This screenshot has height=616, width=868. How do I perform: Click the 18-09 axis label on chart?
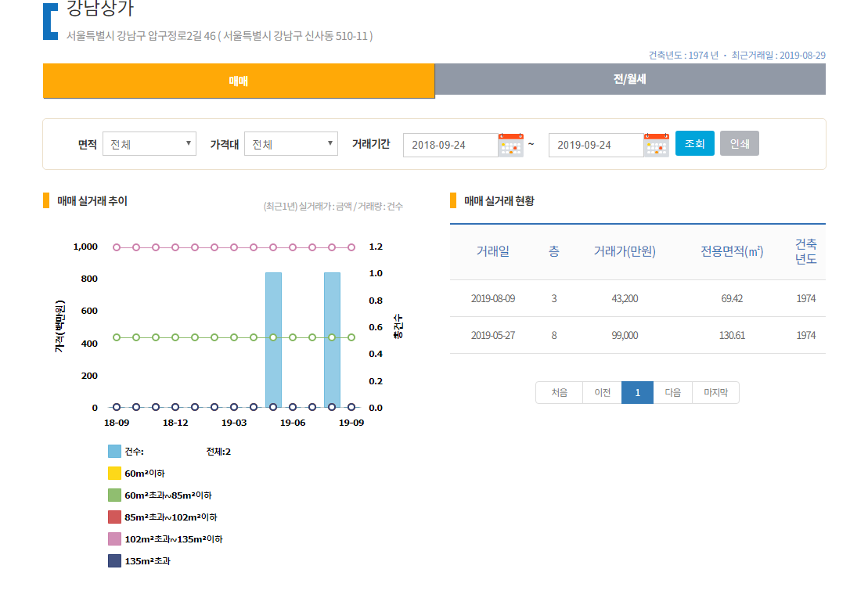pyautogui.click(x=117, y=423)
